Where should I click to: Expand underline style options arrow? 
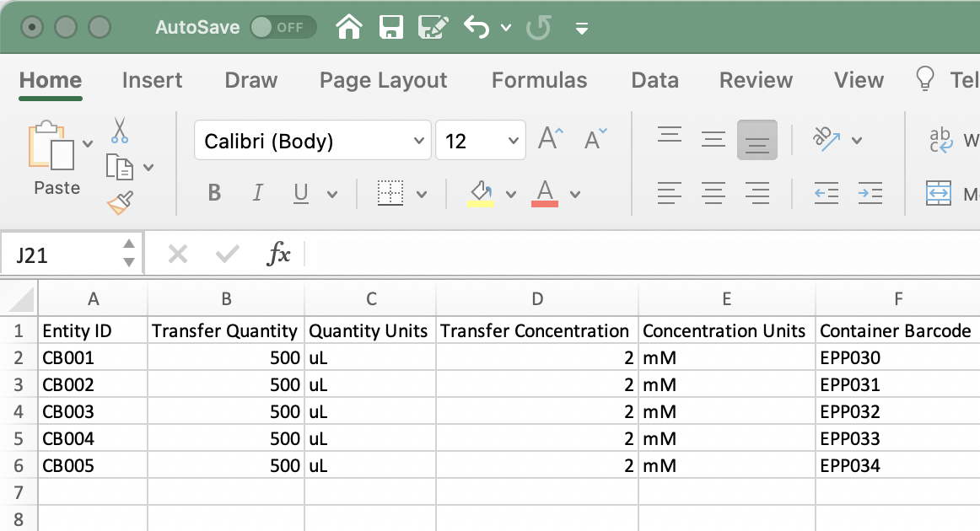pyautogui.click(x=332, y=195)
